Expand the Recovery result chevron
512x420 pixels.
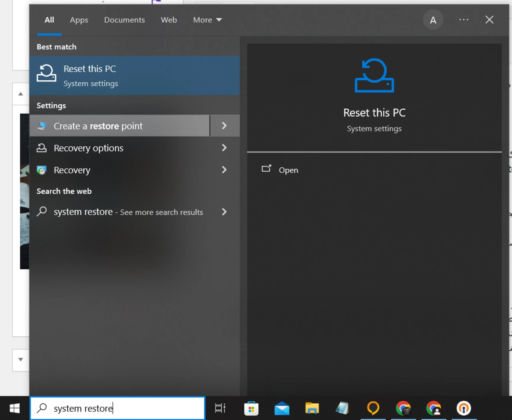[224, 170]
